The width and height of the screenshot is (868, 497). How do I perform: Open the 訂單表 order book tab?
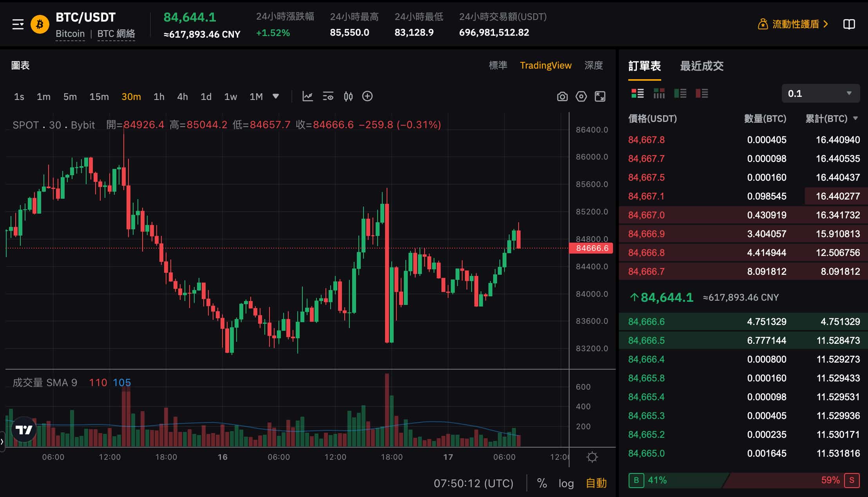click(644, 66)
